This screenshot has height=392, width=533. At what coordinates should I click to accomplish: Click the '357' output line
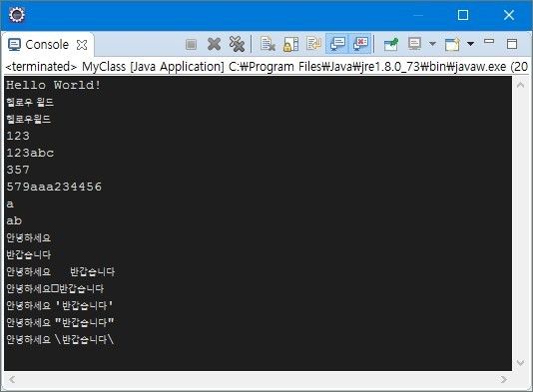pos(18,170)
